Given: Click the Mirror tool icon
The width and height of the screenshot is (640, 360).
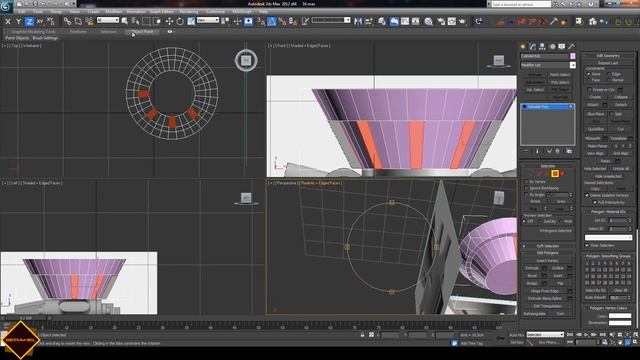Looking at the screenshot, I should 358,21.
